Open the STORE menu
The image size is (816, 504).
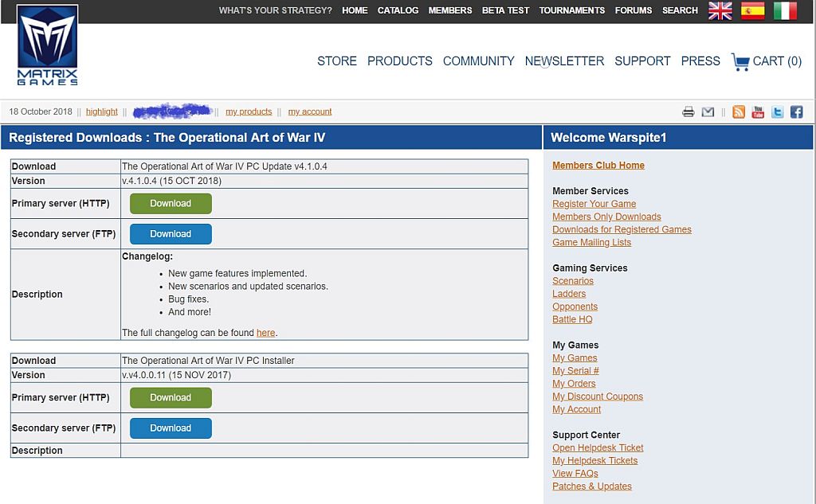pyautogui.click(x=337, y=61)
